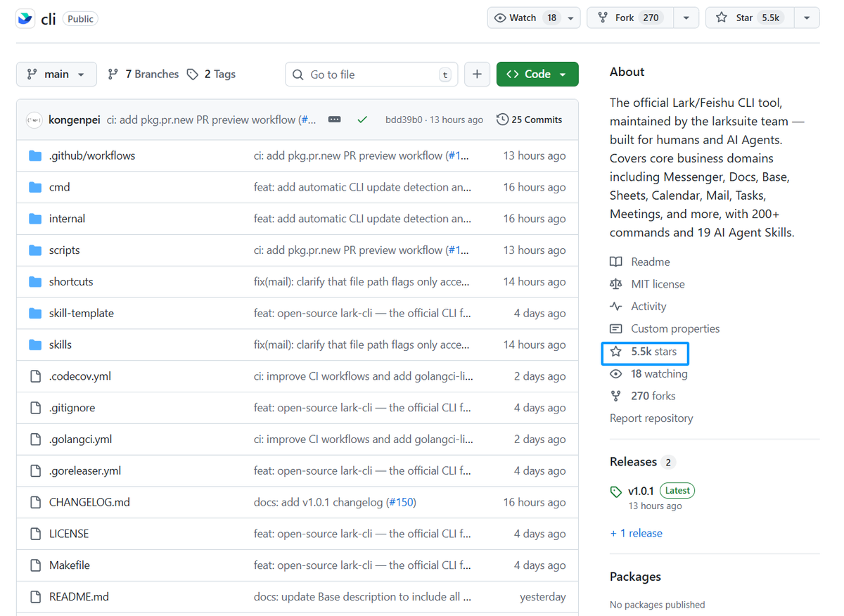Expand the Fork options dropdown arrow
The image size is (844, 616).
click(x=686, y=18)
